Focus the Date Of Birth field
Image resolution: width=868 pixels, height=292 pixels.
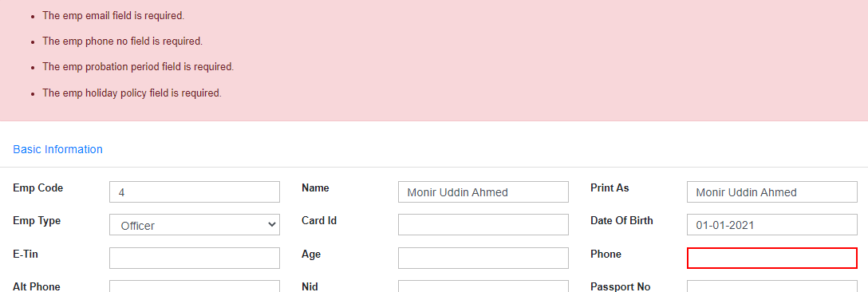coord(772,225)
